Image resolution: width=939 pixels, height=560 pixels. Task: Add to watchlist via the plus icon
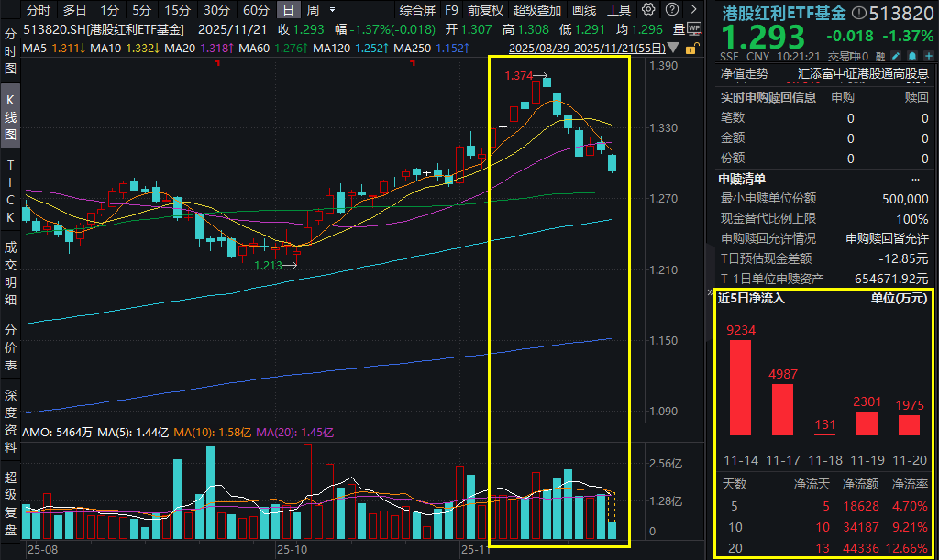927,55
